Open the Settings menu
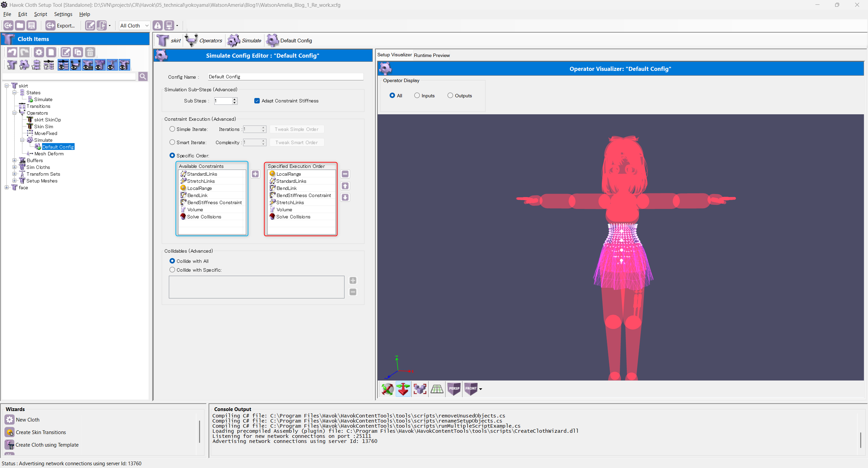This screenshot has height=468, width=868. tap(63, 14)
